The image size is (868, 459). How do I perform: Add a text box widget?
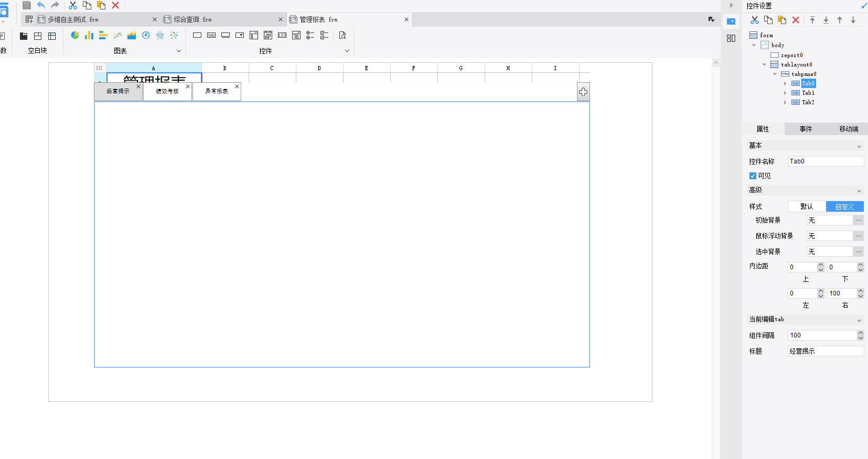click(x=197, y=35)
